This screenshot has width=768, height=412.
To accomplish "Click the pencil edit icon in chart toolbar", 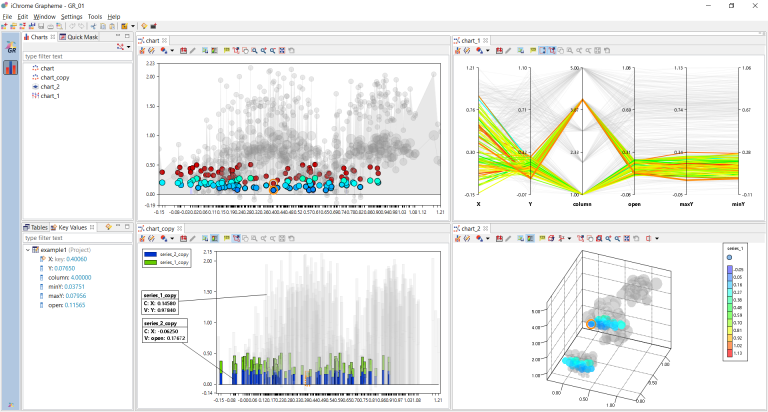I will [193, 49].
